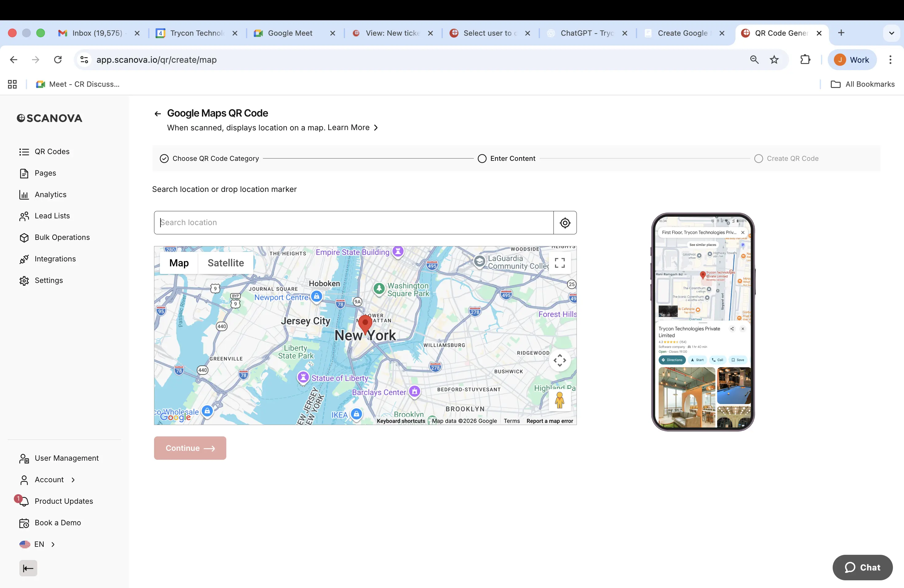This screenshot has height=588, width=904.
Task: Close the View: New ticket tab
Action: point(430,33)
